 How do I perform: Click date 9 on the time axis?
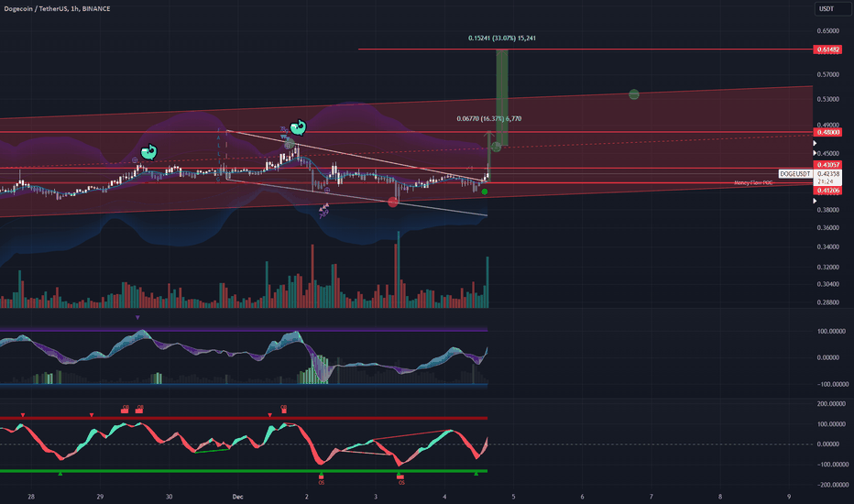pyautogui.click(x=789, y=497)
